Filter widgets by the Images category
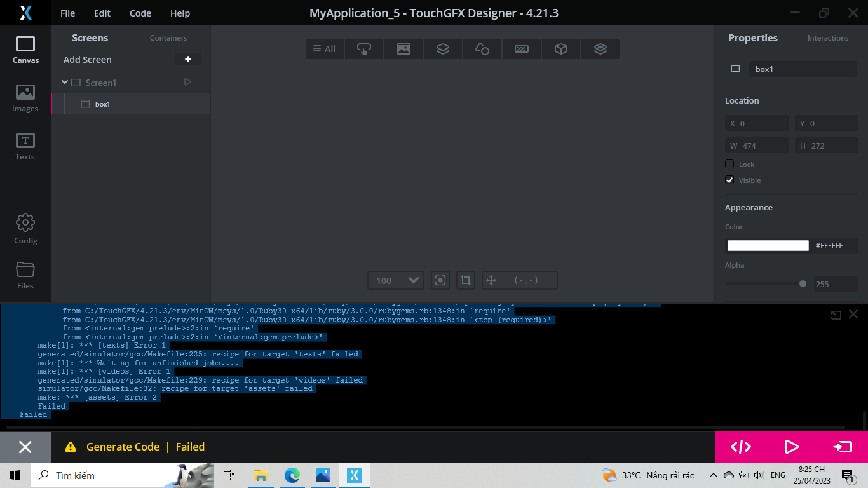 tap(403, 48)
